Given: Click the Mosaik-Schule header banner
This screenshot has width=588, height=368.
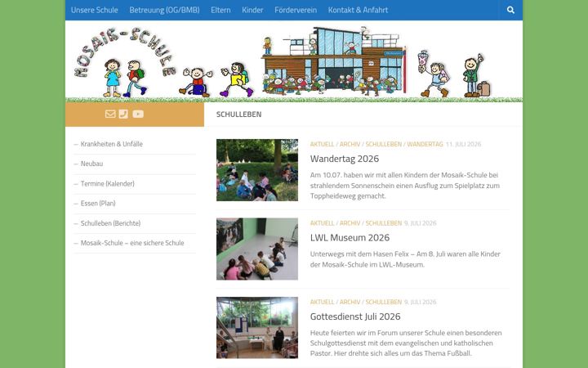Looking at the screenshot, I should (x=294, y=61).
